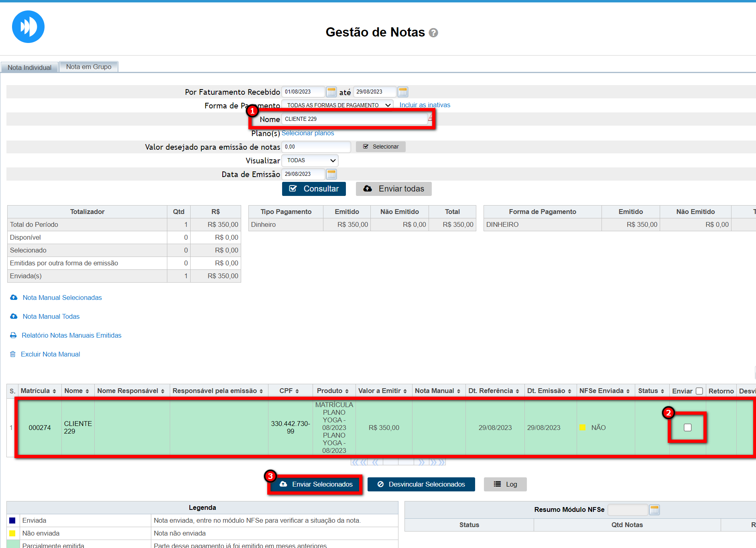
Task: Open the Data de Emissão calendar picker
Action: [331, 174]
